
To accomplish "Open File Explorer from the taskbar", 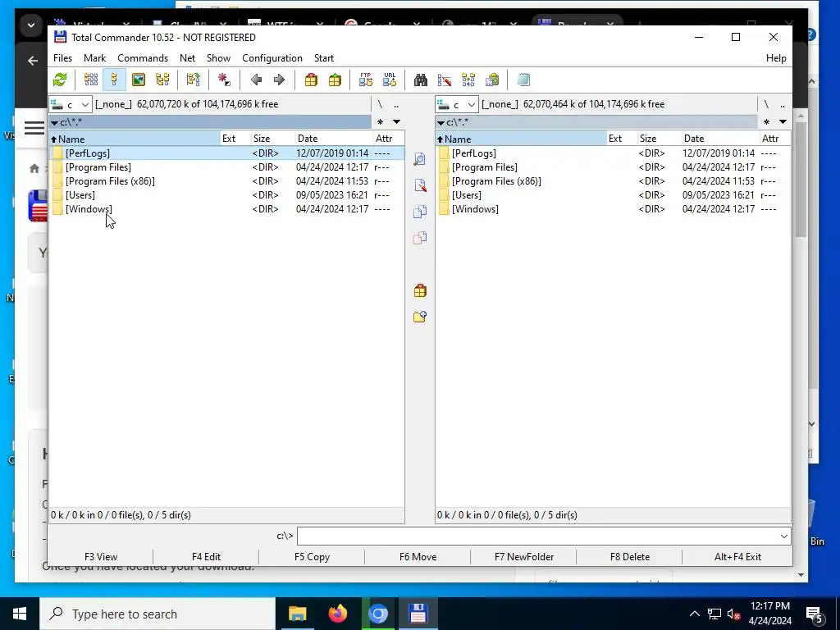I will pos(297,614).
